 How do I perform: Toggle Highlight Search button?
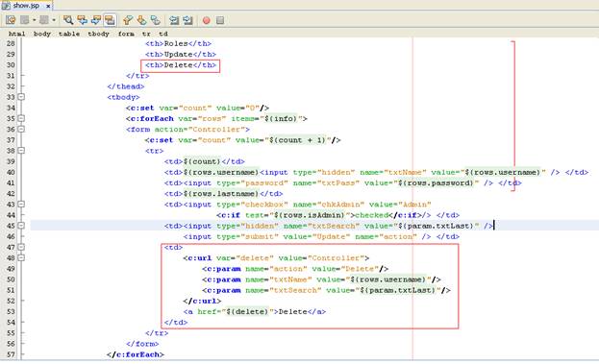(110, 20)
